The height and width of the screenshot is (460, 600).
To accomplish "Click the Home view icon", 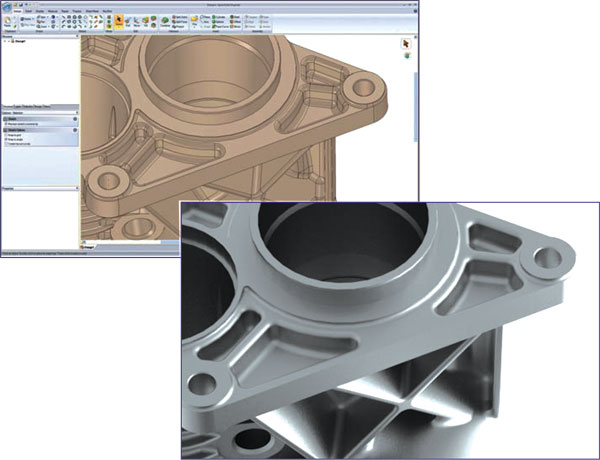I will click(x=28, y=19).
